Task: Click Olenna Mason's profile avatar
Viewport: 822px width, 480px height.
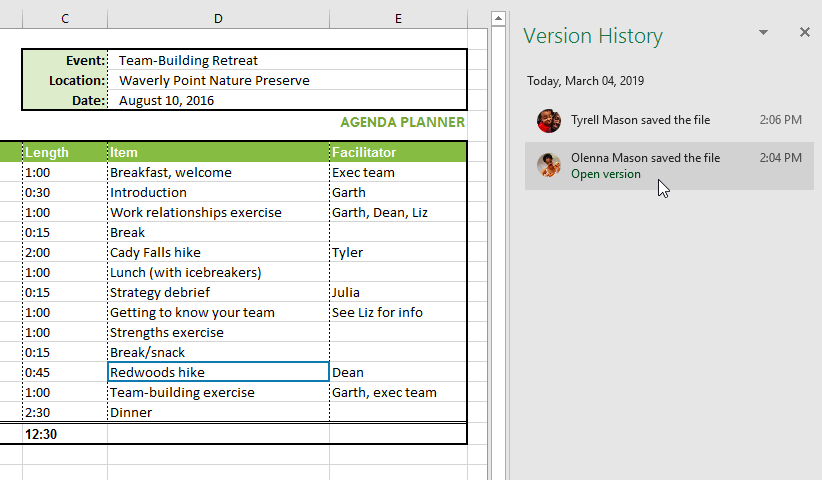Action: click(548, 165)
